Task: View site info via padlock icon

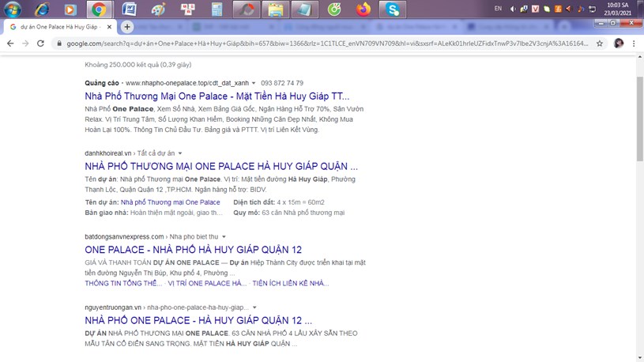Action: click(59, 43)
